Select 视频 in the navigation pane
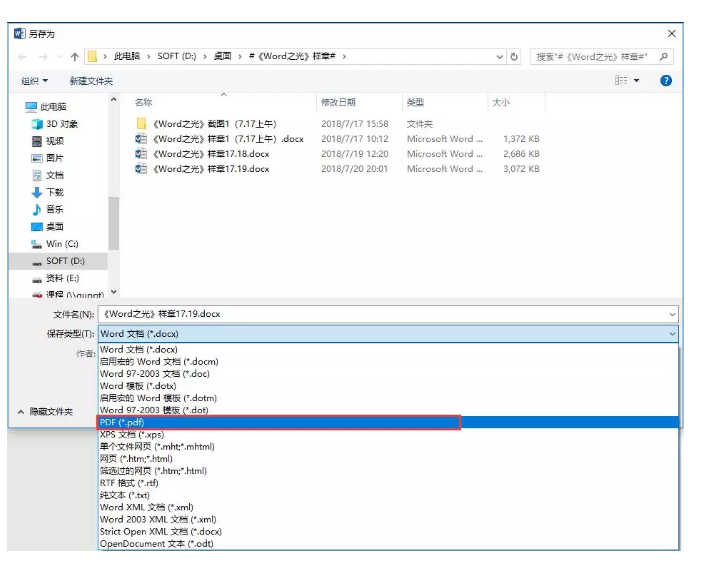Image resolution: width=706 pixels, height=572 pixels. click(48, 141)
